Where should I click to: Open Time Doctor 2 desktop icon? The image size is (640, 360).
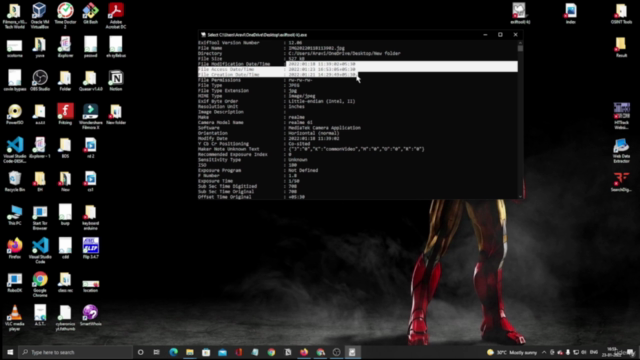[65, 16]
